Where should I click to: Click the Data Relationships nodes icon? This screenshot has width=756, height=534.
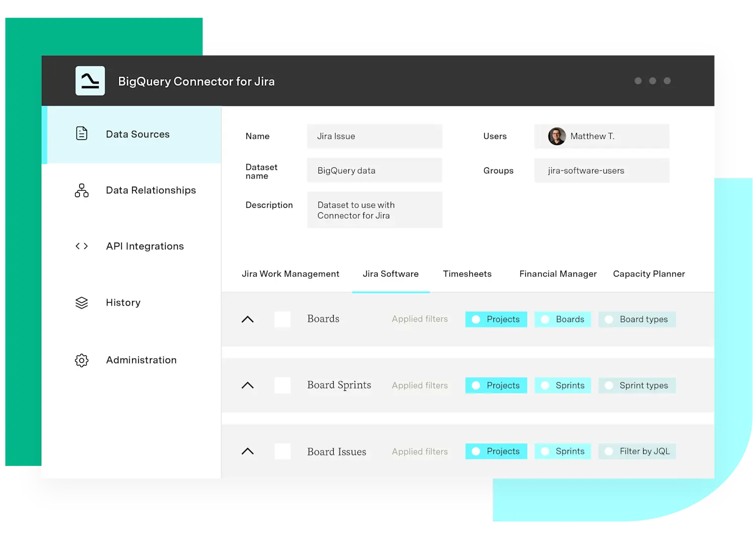point(82,190)
